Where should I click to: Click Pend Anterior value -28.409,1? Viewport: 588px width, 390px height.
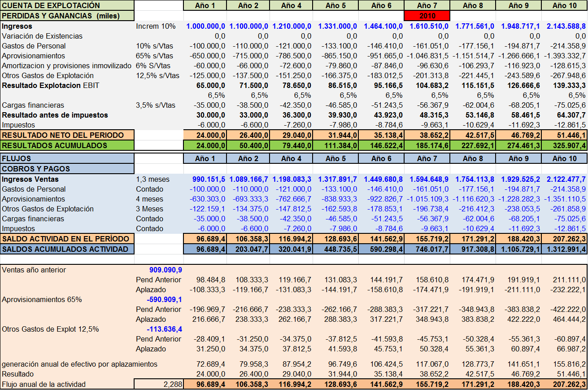pyautogui.click(x=209, y=339)
